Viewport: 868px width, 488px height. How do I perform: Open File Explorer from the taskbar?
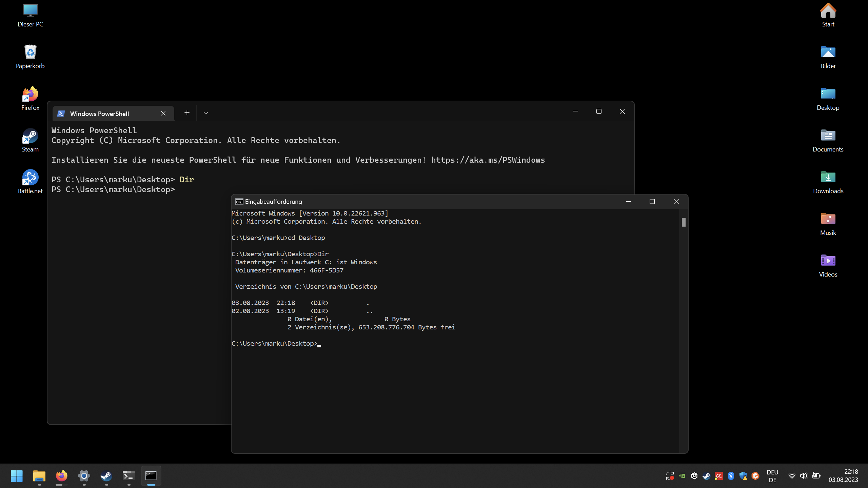click(x=39, y=476)
